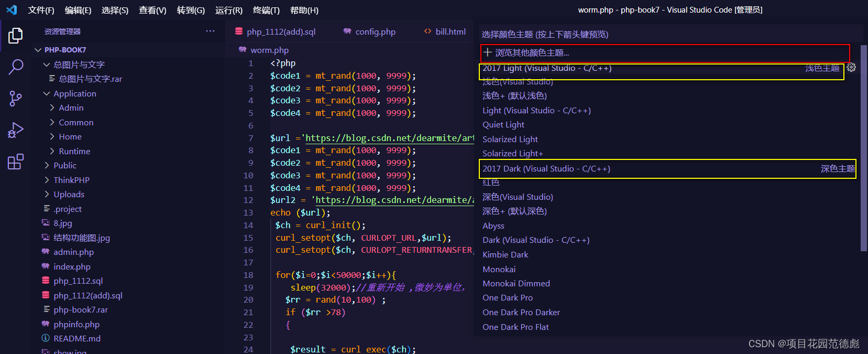868x354 pixels.
Task: Expand the ThinkPHP folder
Action: click(47, 180)
